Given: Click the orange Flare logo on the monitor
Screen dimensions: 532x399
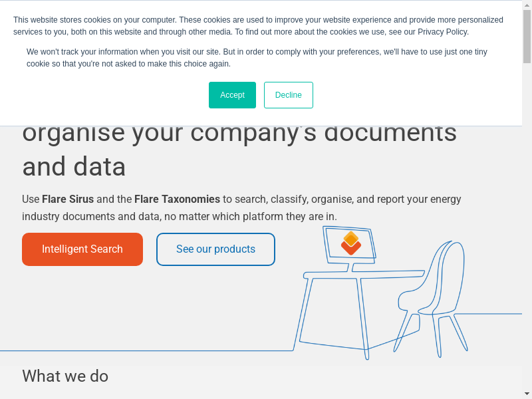Looking at the screenshot, I should pyautogui.click(x=350, y=243).
